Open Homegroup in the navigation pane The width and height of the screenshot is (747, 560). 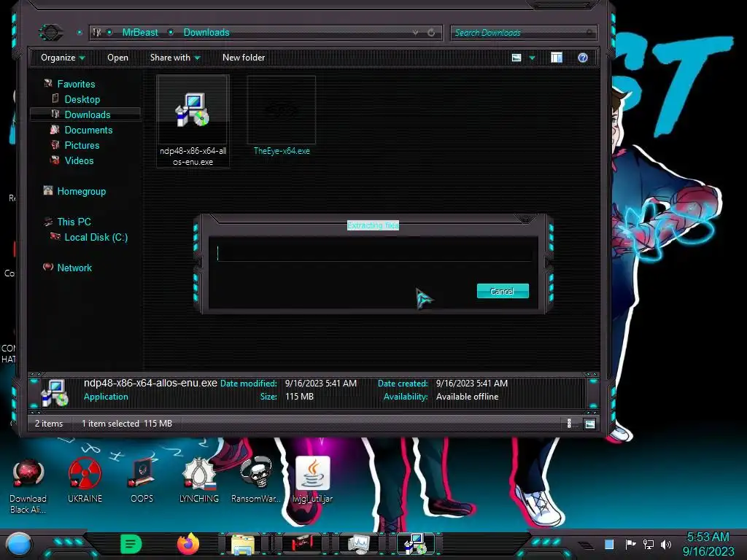click(81, 191)
